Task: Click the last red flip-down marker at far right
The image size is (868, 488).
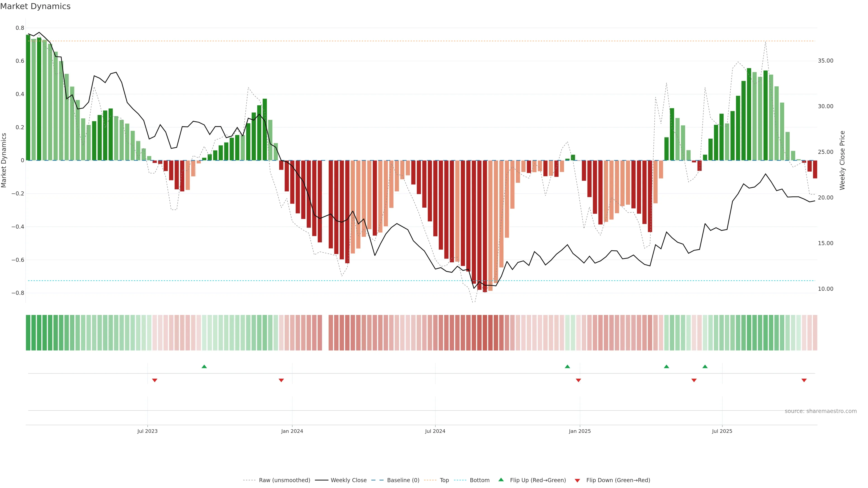Action: [804, 380]
